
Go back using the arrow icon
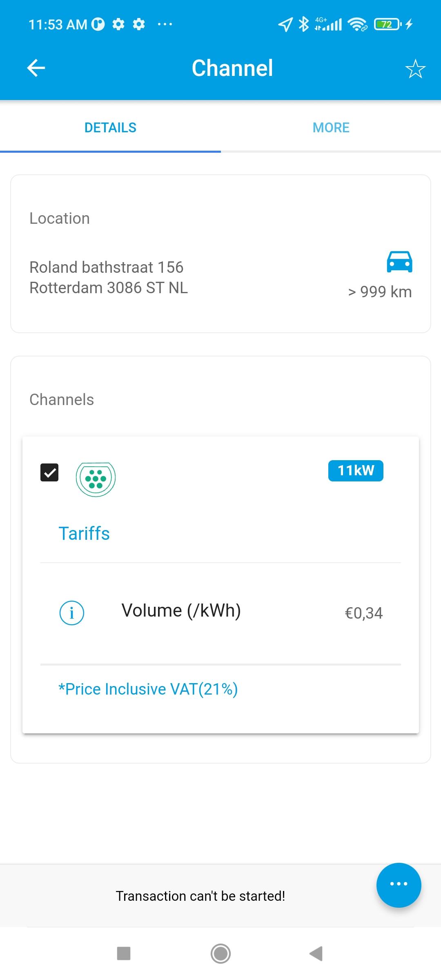click(x=36, y=68)
